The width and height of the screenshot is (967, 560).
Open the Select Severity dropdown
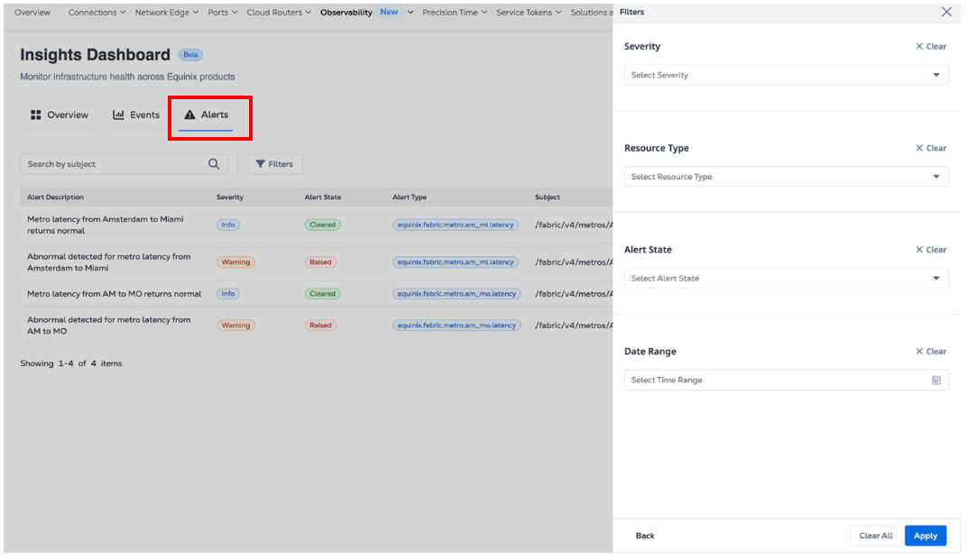coord(787,75)
